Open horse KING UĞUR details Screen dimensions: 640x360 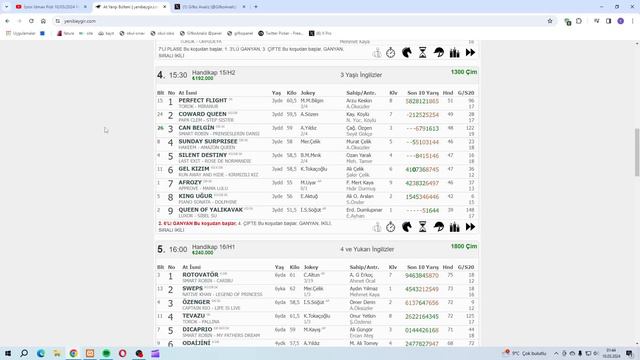click(195, 196)
